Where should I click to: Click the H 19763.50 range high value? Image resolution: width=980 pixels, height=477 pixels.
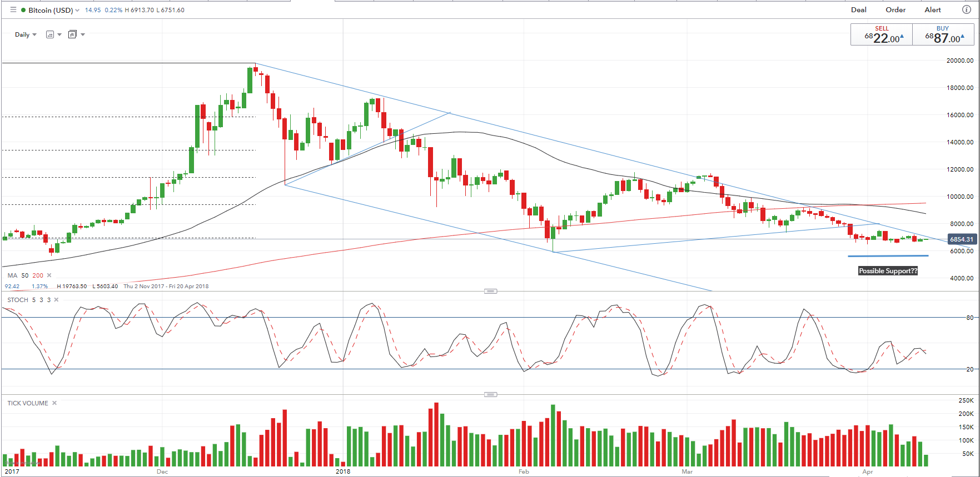click(x=72, y=287)
